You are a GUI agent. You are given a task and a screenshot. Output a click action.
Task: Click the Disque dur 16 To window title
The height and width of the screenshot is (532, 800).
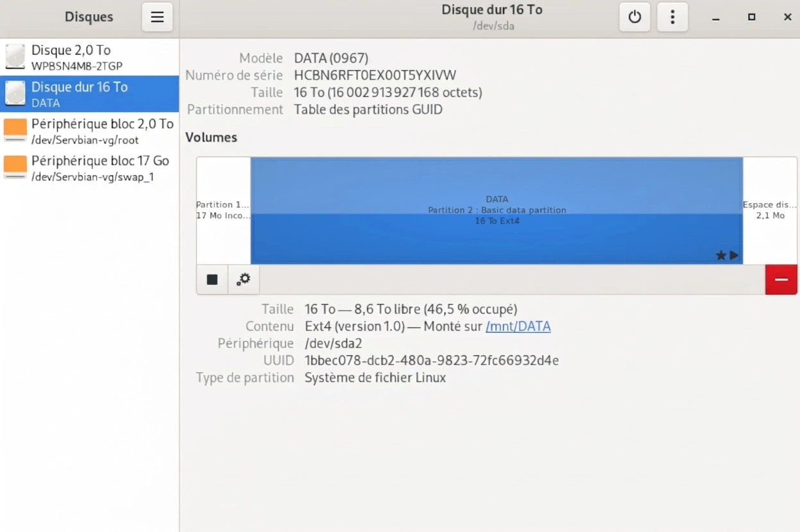click(492, 10)
